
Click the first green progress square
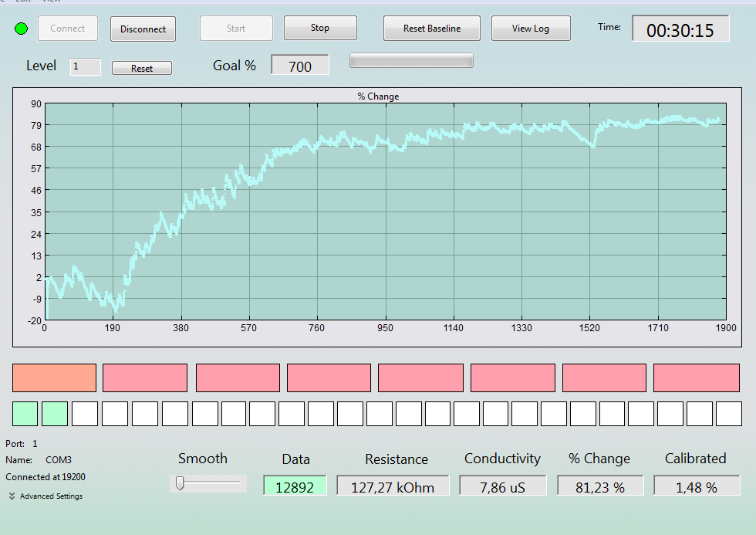pyautogui.click(x=25, y=414)
